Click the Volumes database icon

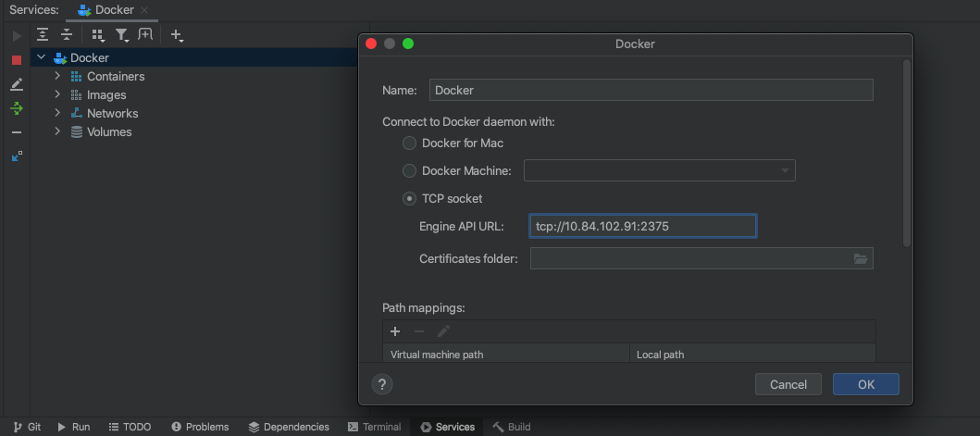click(76, 132)
